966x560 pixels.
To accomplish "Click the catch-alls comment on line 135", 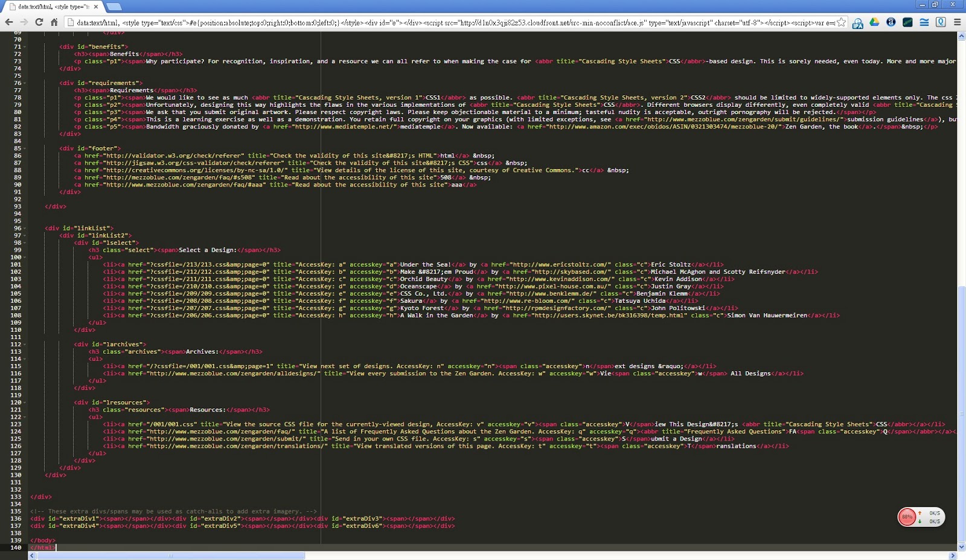I will click(173, 512).
